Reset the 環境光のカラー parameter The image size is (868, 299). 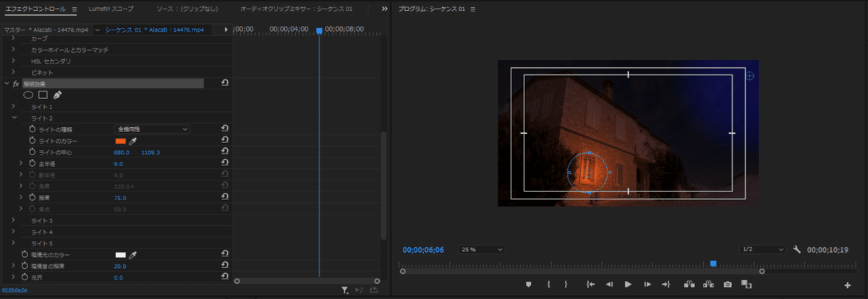tap(225, 255)
